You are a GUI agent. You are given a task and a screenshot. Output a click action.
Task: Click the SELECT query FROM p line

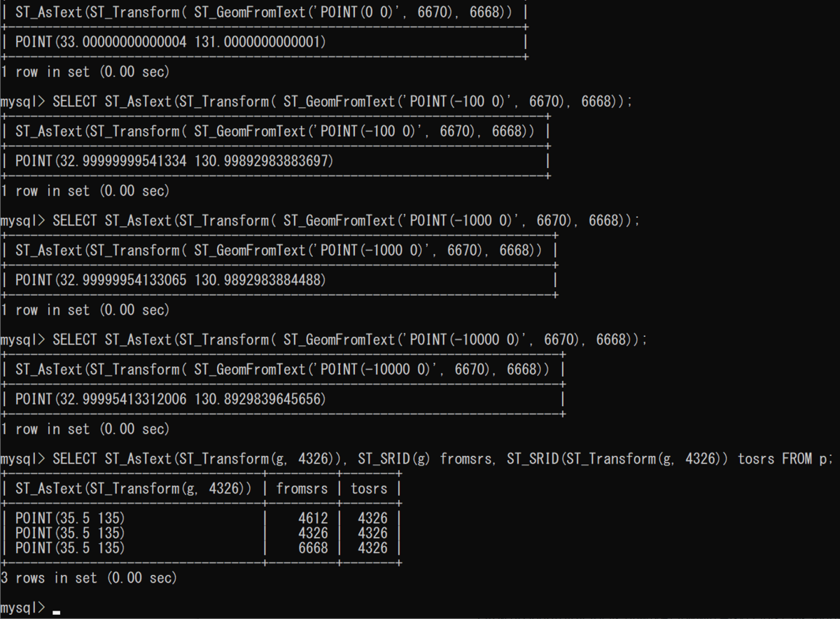tap(417, 459)
